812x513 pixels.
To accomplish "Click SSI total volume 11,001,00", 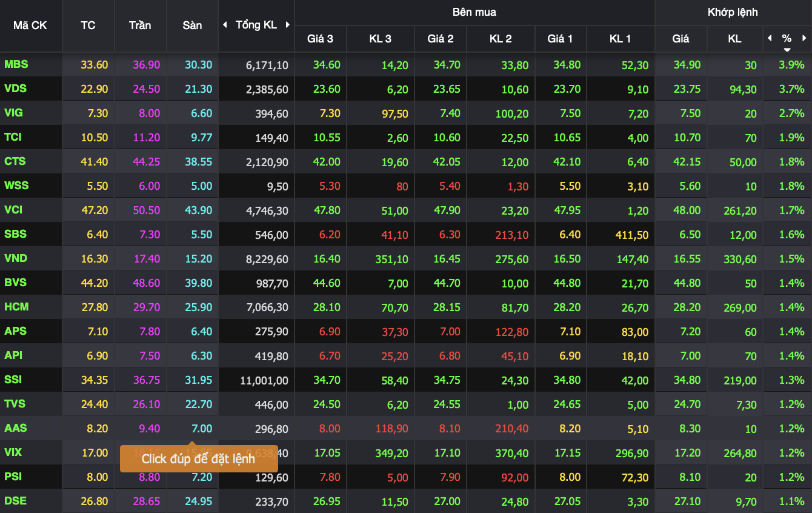I will pyautogui.click(x=264, y=381).
